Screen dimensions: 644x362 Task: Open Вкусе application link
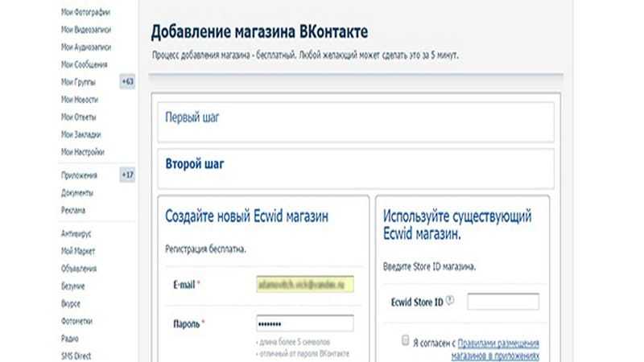coord(70,304)
